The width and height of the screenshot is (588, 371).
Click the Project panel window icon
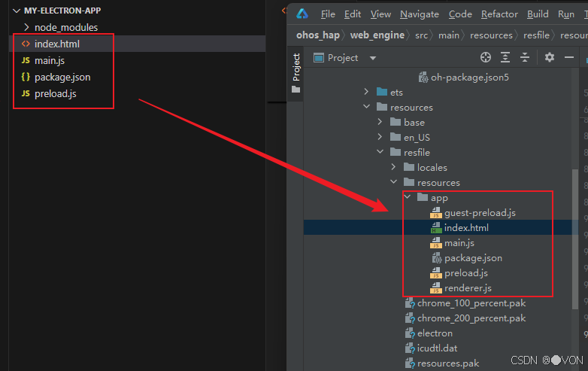click(318, 58)
